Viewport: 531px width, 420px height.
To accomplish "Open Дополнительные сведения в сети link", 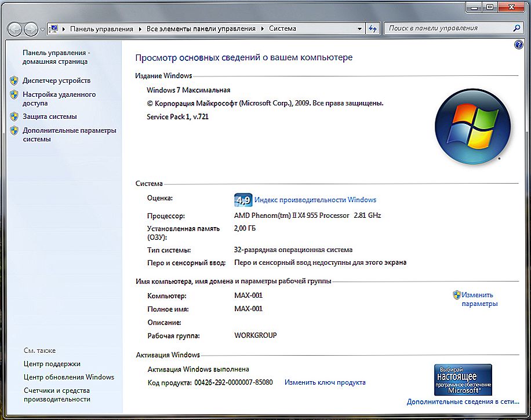I will 463,401.
